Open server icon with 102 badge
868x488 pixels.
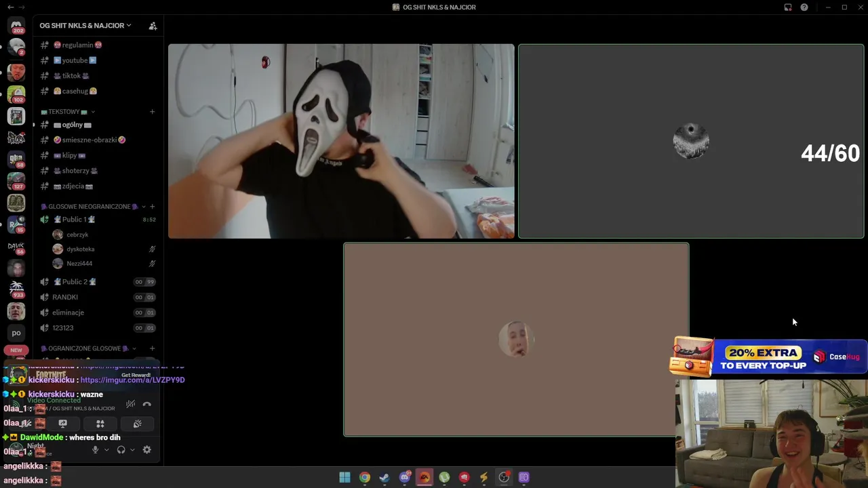[x=16, y=94]
